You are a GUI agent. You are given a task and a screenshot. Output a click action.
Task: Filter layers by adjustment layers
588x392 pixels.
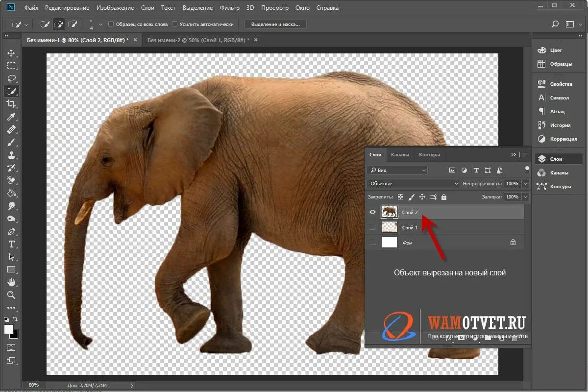[464, 171]
